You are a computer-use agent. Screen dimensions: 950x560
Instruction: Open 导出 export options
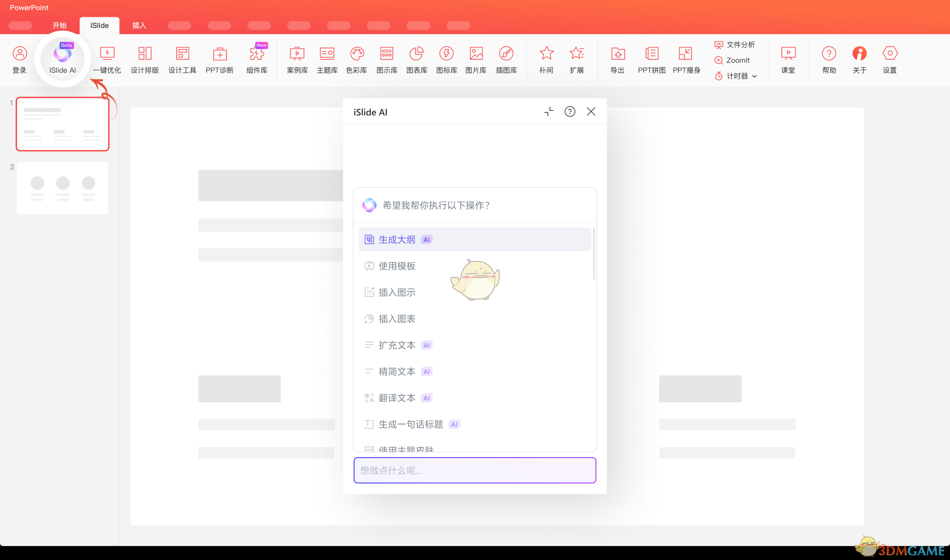617,58
